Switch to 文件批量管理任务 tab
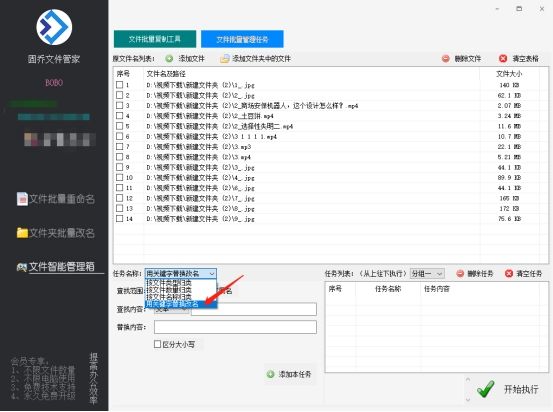 point(242,39)
